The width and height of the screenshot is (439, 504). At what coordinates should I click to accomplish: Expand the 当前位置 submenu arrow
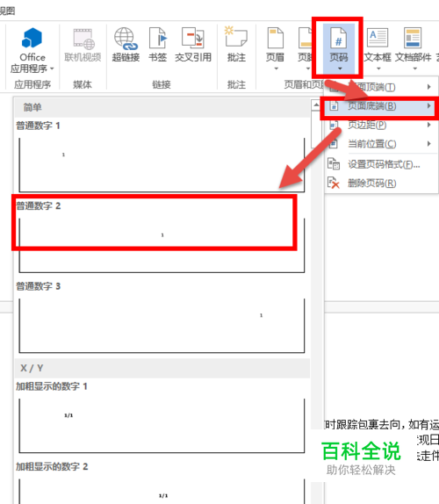click(x=429, y=144)
